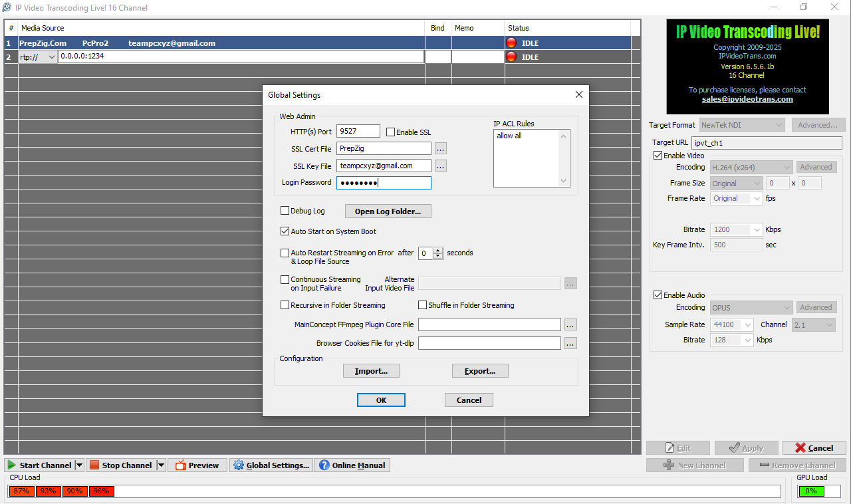This screenshot has width=851, height=504.
Task: Click the sales@ipvideotrans.com link
Action: coord(747,98)
